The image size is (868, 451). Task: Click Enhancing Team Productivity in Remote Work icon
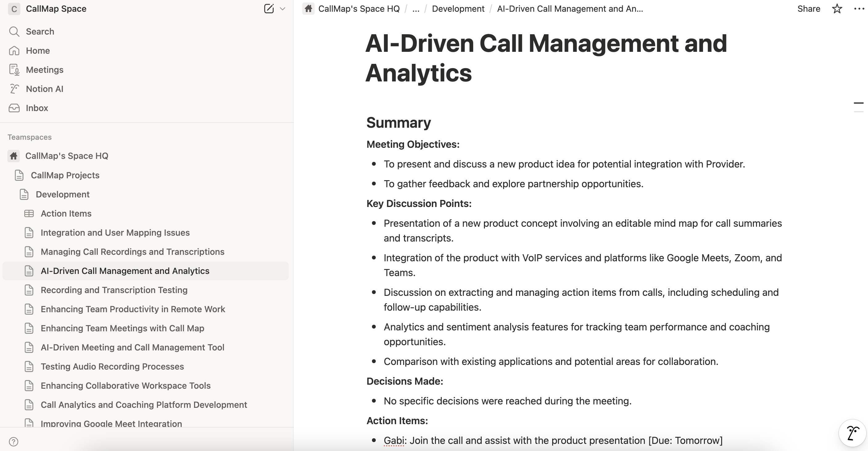coord(29,309)
